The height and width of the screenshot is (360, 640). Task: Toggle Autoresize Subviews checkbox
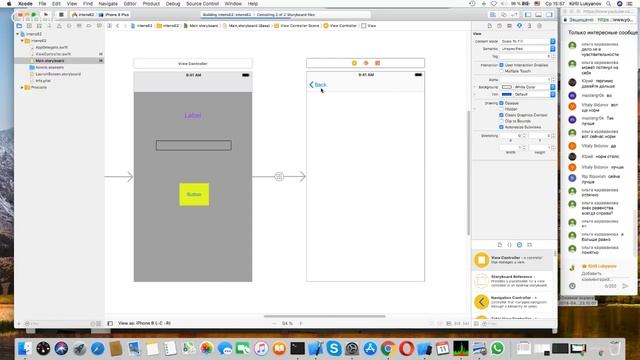click(x=501, y=127)
